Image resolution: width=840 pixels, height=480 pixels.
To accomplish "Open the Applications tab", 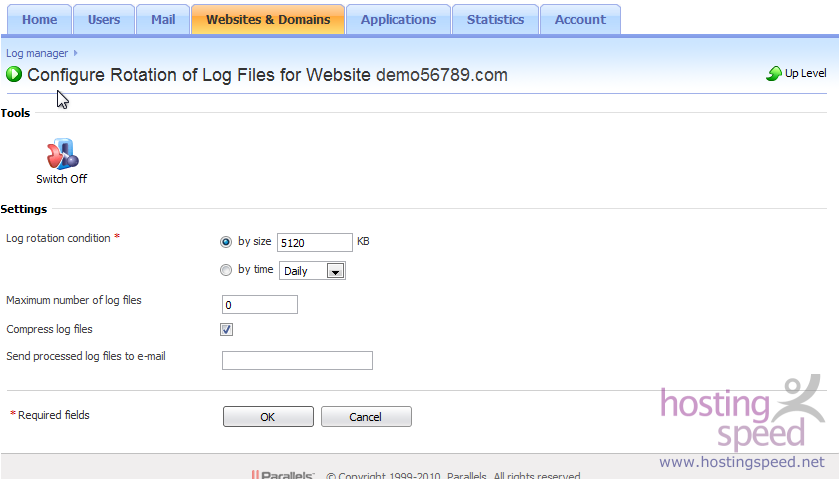I will pos(398,20).
